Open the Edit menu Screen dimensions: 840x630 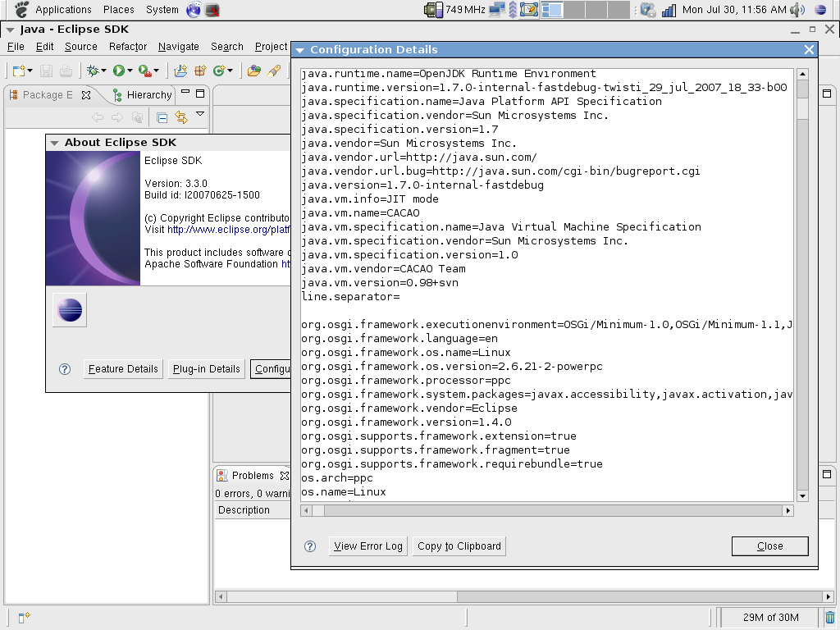coord(44,47)
